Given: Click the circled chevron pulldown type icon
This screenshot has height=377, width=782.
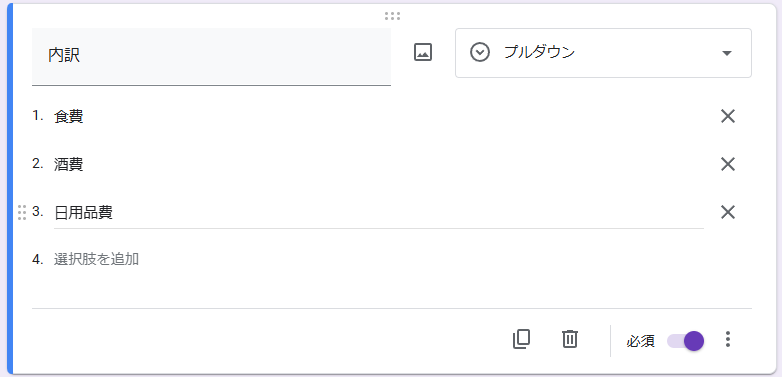Looking at the screenshot, I should [480, 52].
